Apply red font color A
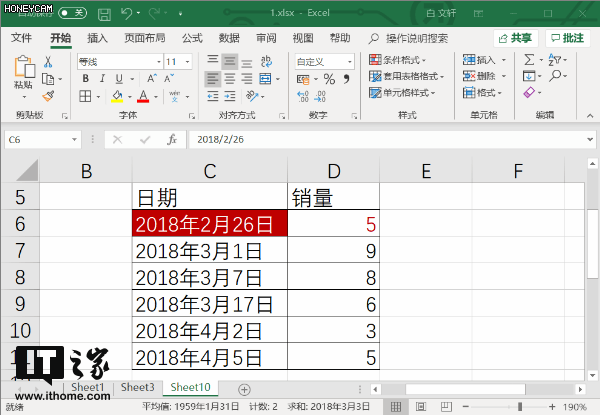The image size is (600, 415). coord(143,96)
